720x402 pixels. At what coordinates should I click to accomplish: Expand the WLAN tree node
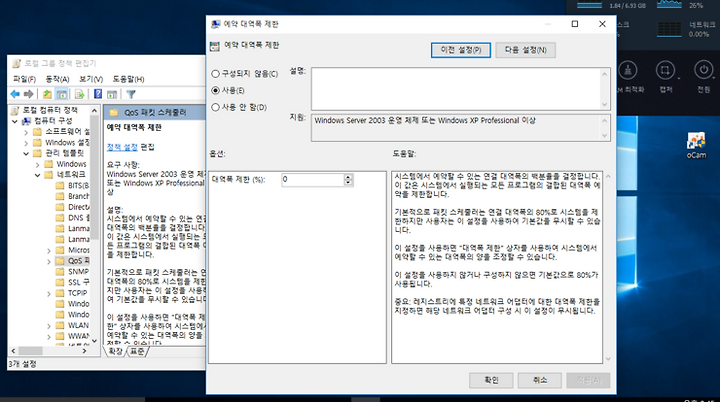coord(49,326)
